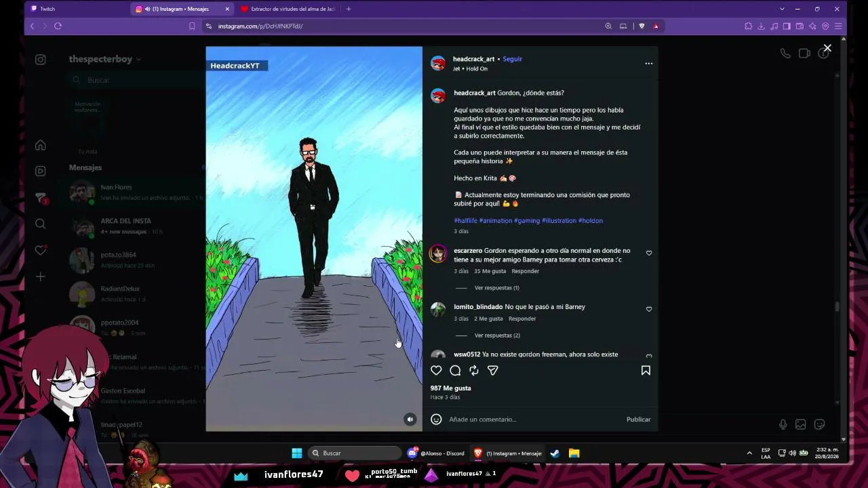The width and height of the screenshot is (868, 488).
Task: Click the Buscar field in Messages
Action: [x=136, y=80]
